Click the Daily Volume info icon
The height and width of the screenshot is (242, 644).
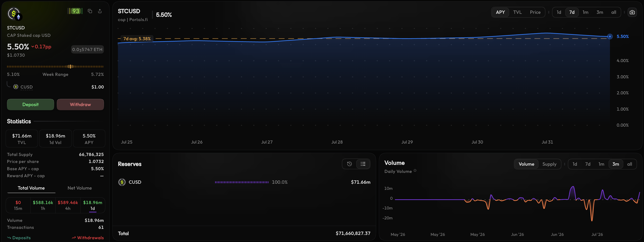[x=415, y=171]
